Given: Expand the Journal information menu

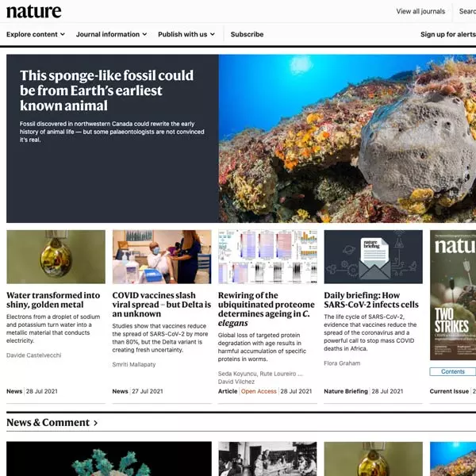Looking at the screenshot, I should coord(111,34).
